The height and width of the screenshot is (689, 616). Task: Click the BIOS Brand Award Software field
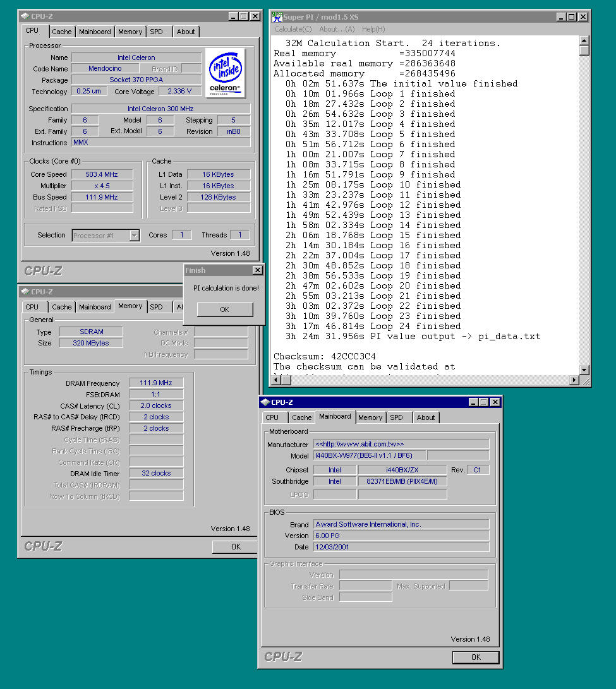point(401,524)
